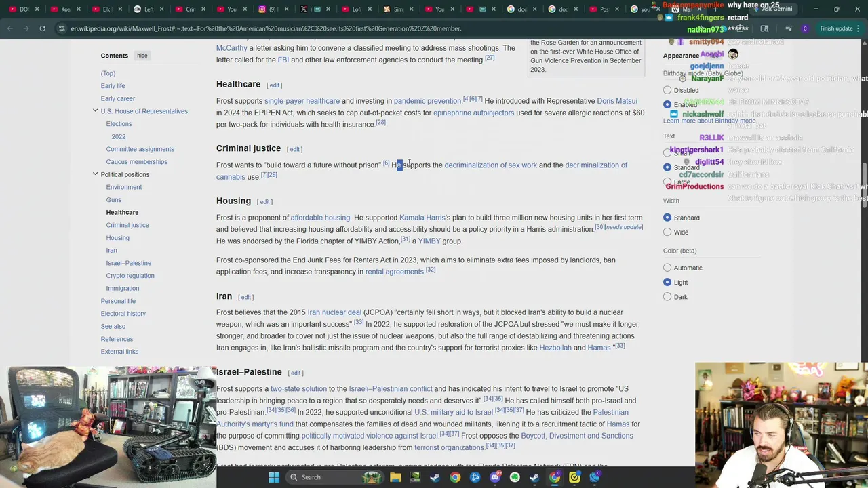Select Automatic color mode
The height and width of the screenshot is (488, 868).
667,268
